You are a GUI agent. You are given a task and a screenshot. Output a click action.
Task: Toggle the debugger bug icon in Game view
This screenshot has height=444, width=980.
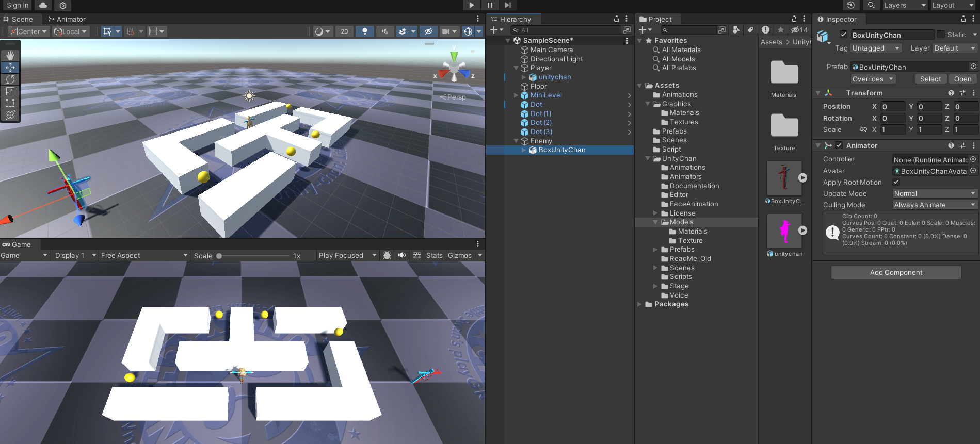pyautogui.click(x=387, y=255)
